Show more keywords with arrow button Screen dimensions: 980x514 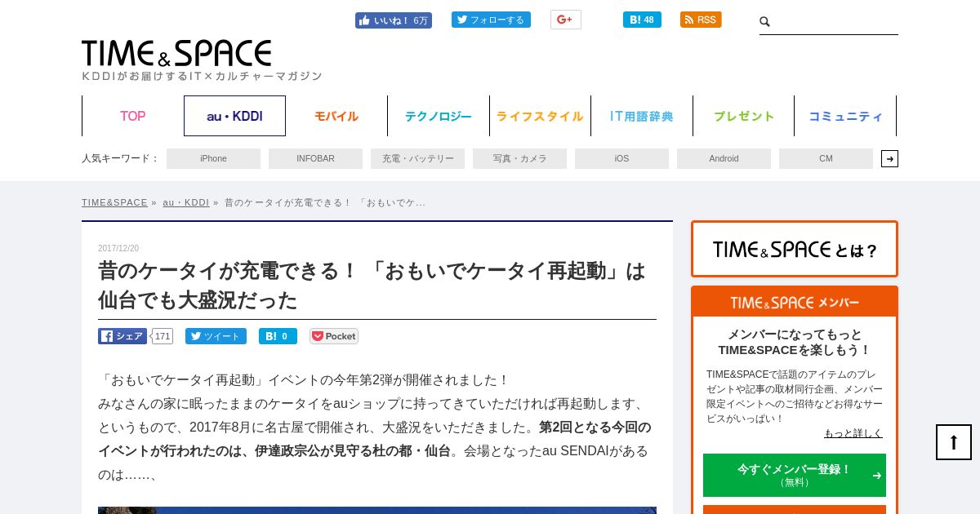coord(889,158)
